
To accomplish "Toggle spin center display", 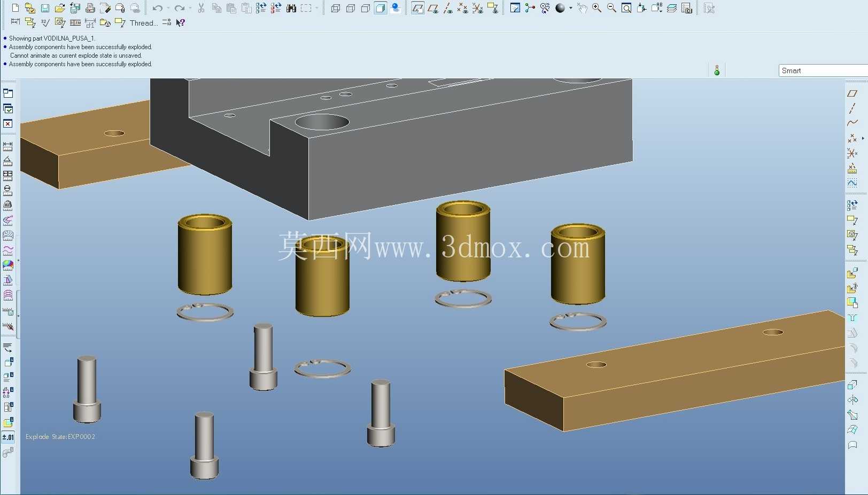I will pyautogui.click(x=530, y=8).
